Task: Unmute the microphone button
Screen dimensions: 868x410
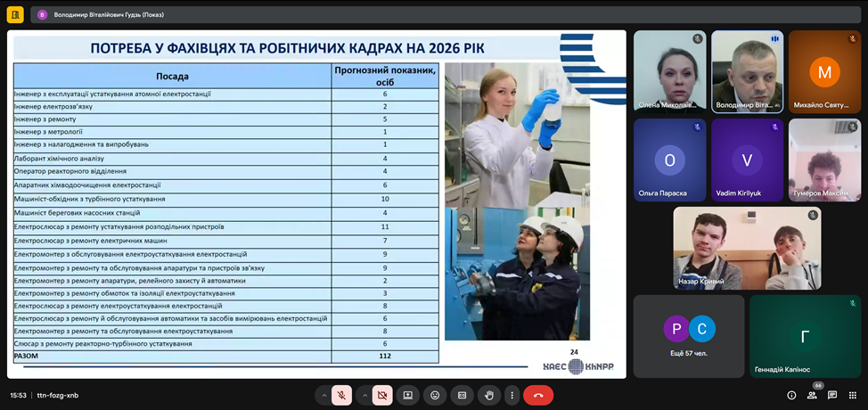Action: [340, 395]
